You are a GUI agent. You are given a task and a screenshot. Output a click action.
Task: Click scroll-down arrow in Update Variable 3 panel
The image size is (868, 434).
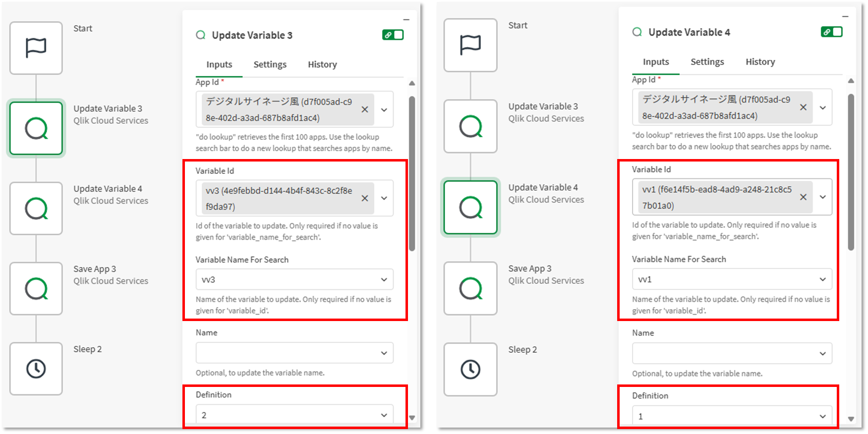tap(412, 418)
